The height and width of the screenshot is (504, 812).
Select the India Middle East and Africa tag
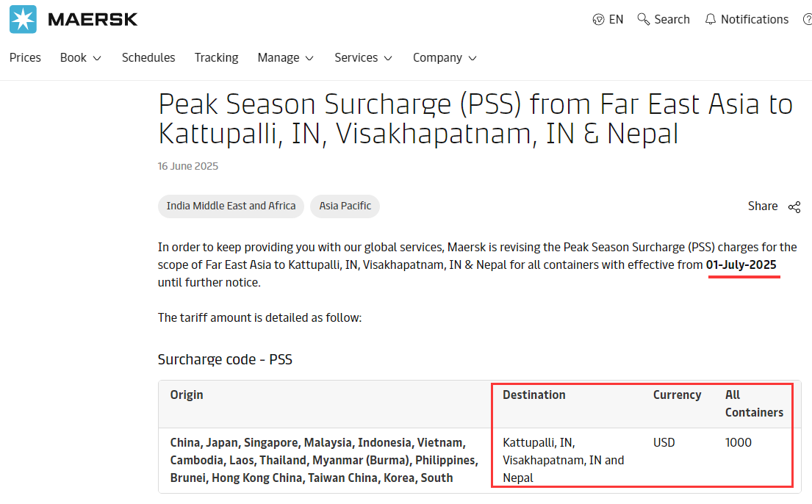pos(231,206)
